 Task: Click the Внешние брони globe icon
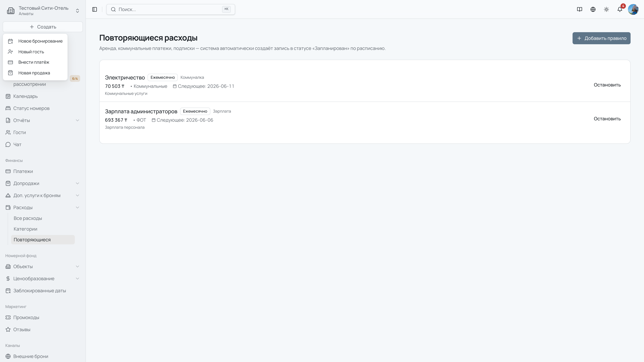[8, 356]
